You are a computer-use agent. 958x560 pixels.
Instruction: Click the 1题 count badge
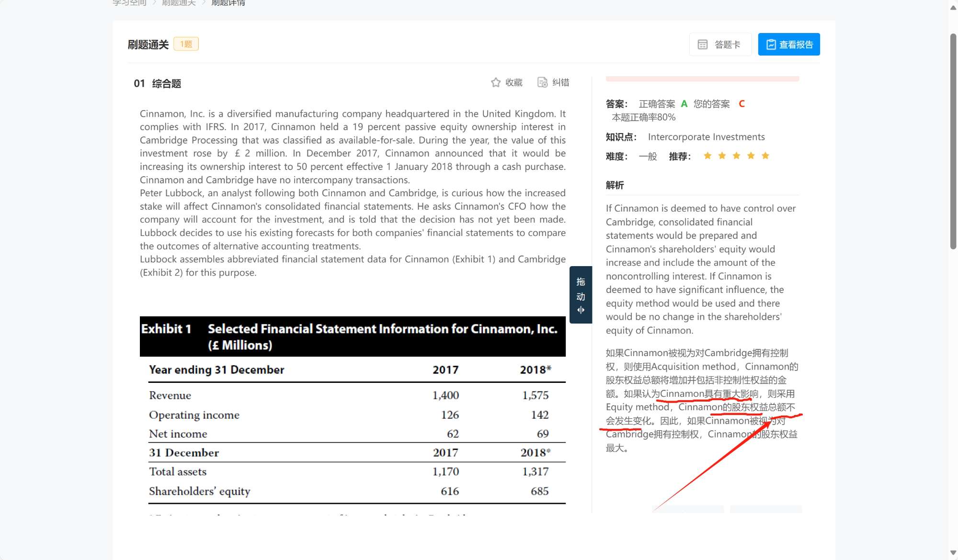point(186,44)
